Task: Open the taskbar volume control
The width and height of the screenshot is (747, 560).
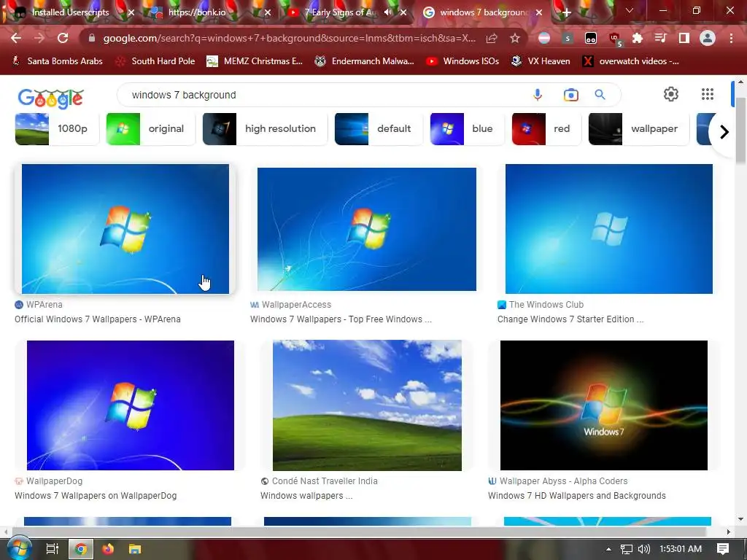Action: point(643,549)
